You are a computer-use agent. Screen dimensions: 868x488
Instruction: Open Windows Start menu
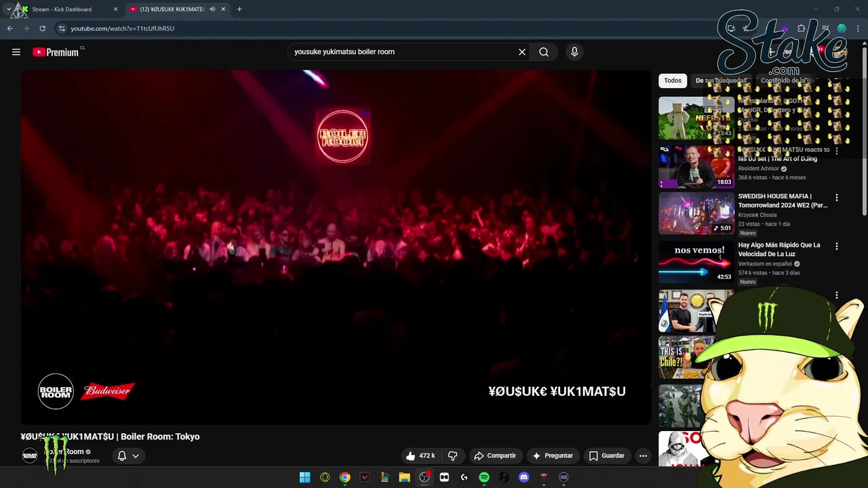point(305,477)
